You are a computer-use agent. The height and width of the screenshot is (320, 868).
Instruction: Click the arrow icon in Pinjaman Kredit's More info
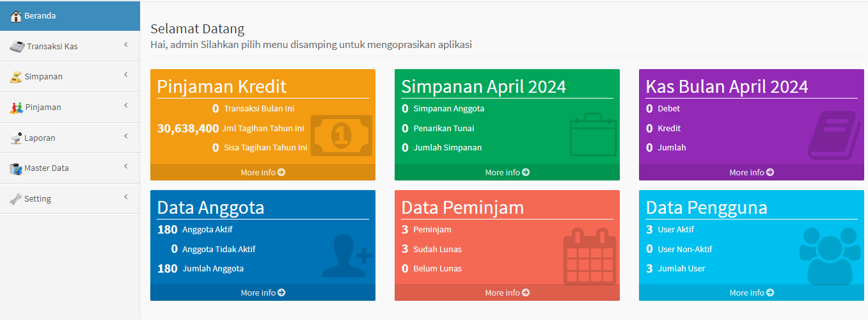(282, 172)
